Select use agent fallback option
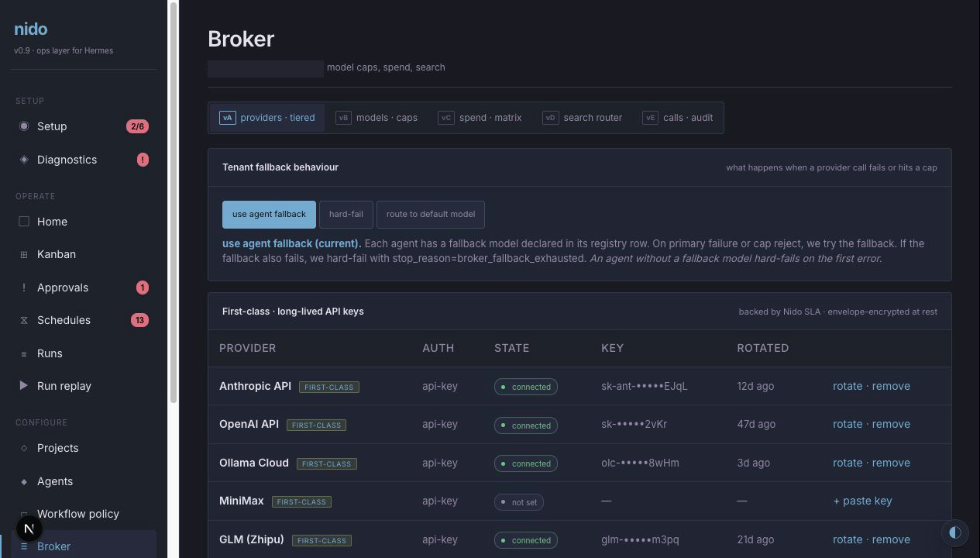This screenshot has width=980, height=558. (x=269, y=215)
